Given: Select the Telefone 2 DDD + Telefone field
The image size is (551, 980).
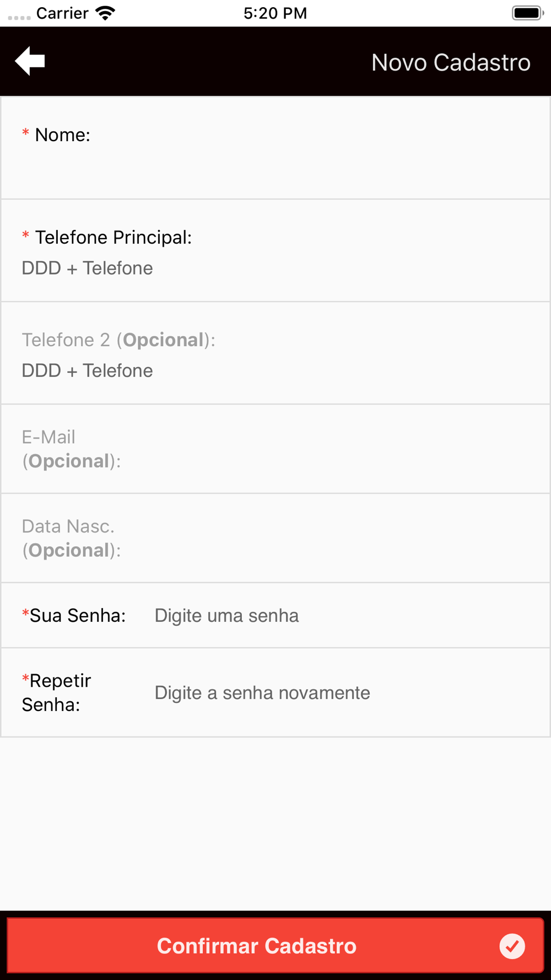Looking at the screenshot, I should click(275, 370).
